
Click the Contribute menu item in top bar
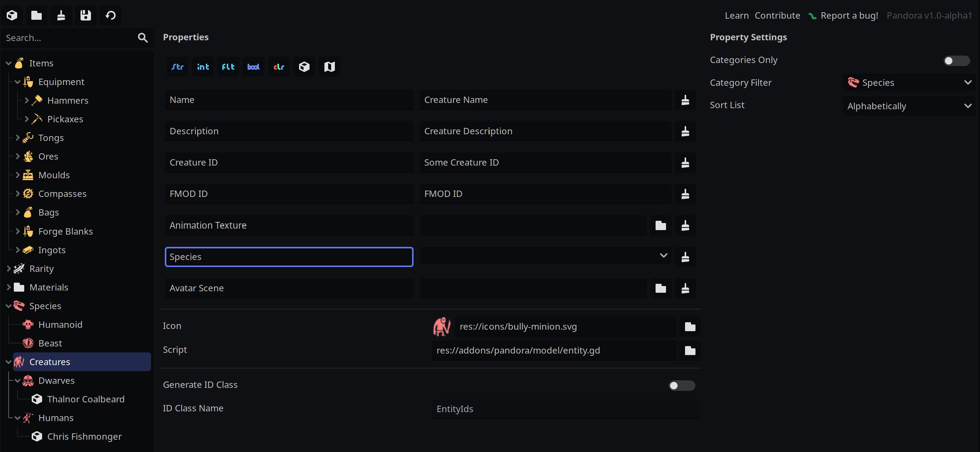tap(778, 16)
